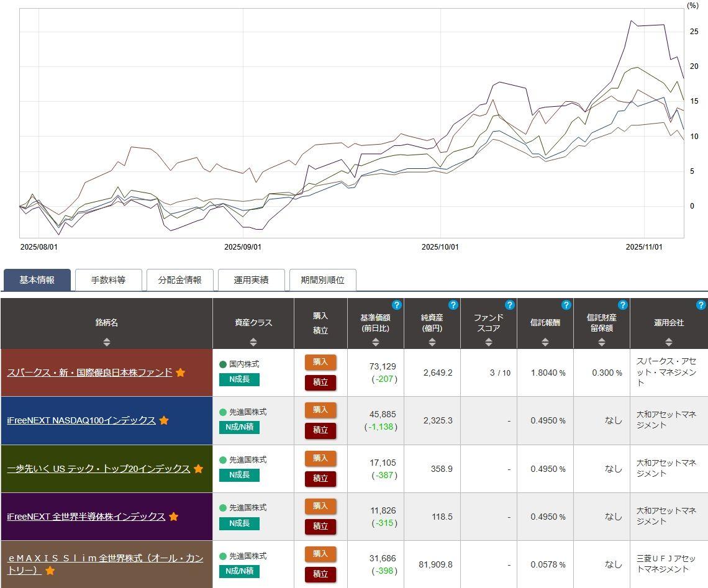Sort by 資産クラス column arrows

coord(253,341)
